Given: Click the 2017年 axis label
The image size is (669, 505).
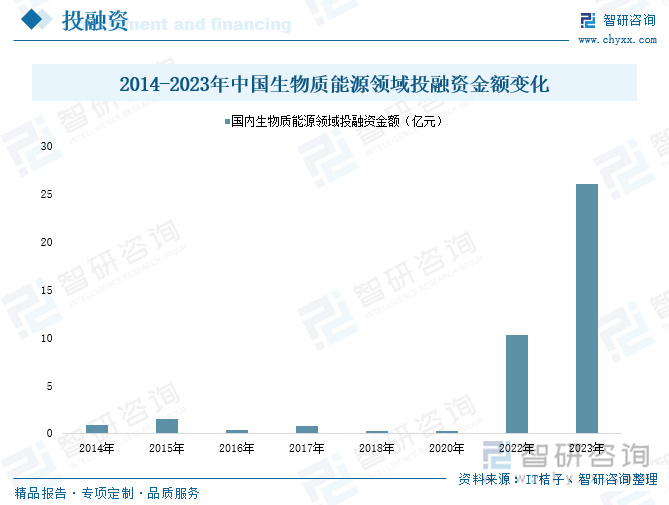Looking at the screenshot, I should (x=306, y=448).
